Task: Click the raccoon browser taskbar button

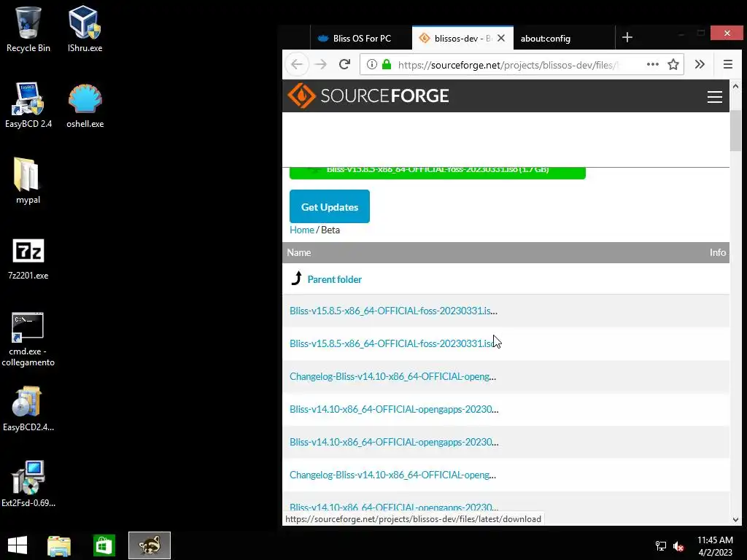Action: click(150, 545)
